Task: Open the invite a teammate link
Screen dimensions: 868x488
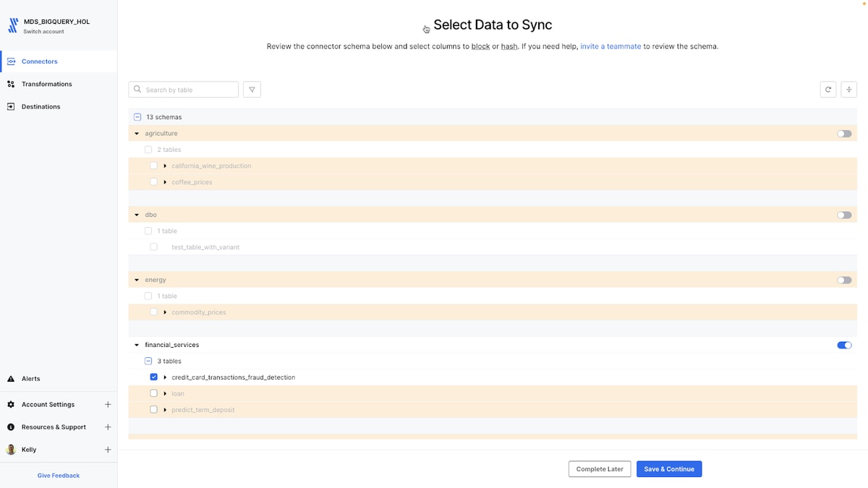Action: point(610,46)
